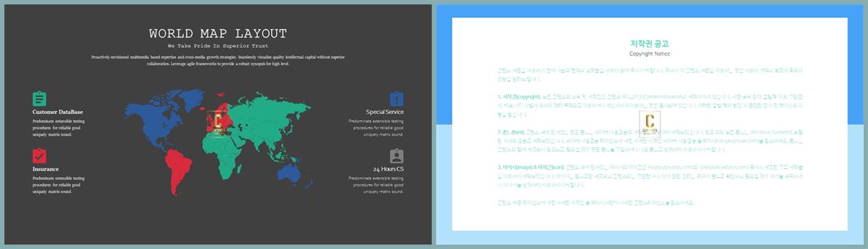The width and height of the screenshot is (868, 249).
Task: Click the 'Special Service' heading
Action: pos(384,112)
